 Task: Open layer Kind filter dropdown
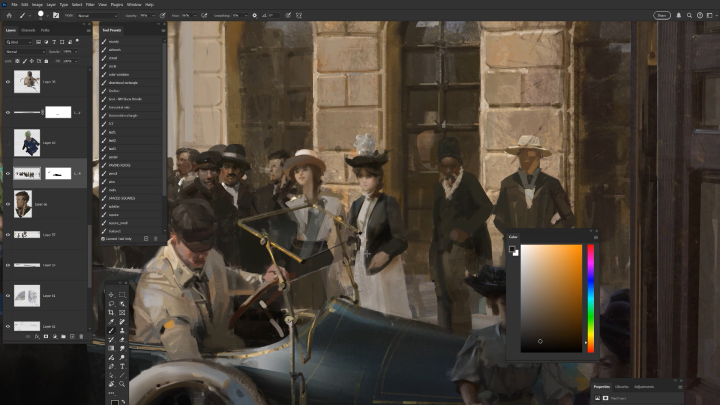[19, 42]
